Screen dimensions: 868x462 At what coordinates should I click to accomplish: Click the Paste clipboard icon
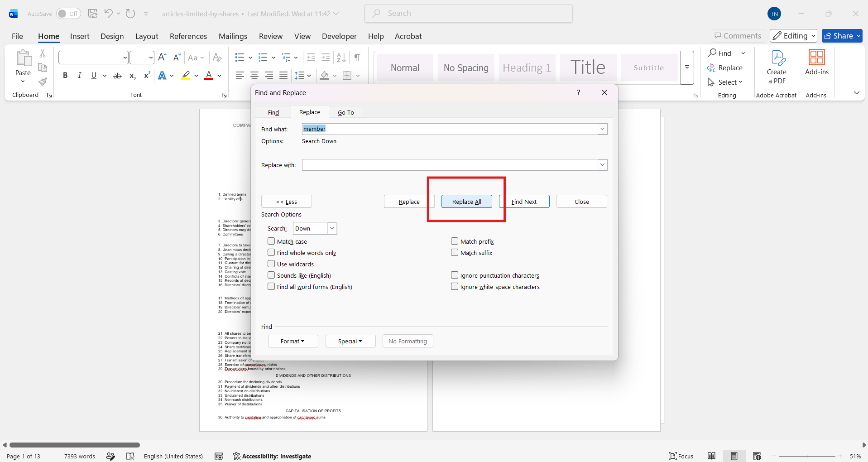[23, 58]
